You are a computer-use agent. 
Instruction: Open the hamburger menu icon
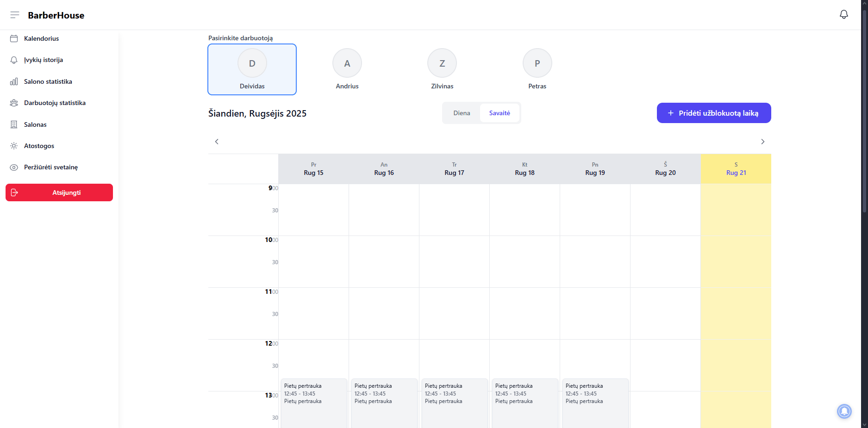coord(15,15)
